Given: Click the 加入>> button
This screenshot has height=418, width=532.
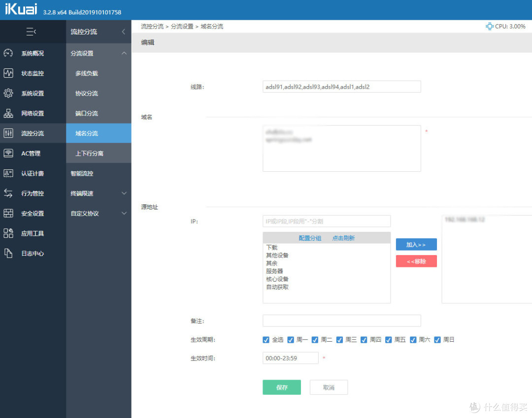Looking at the screenshot, I should coord(416,244).
